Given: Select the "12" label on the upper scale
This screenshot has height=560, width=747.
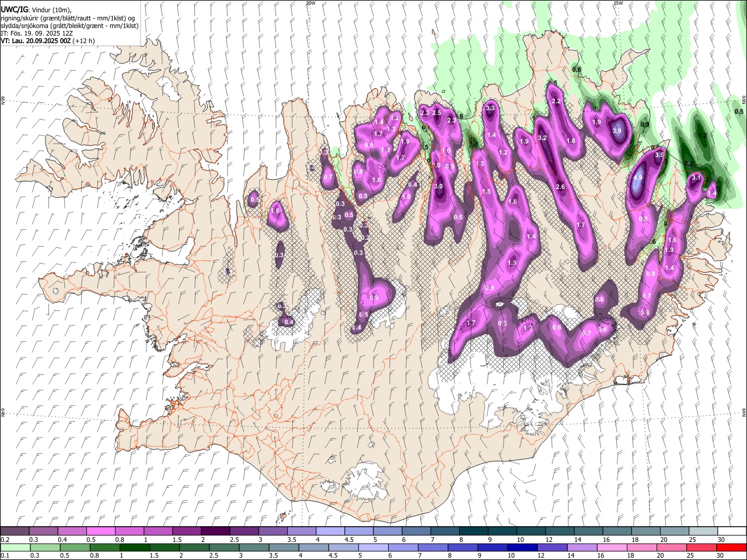Looking at the screenshot, I should [x=549, y=539].
